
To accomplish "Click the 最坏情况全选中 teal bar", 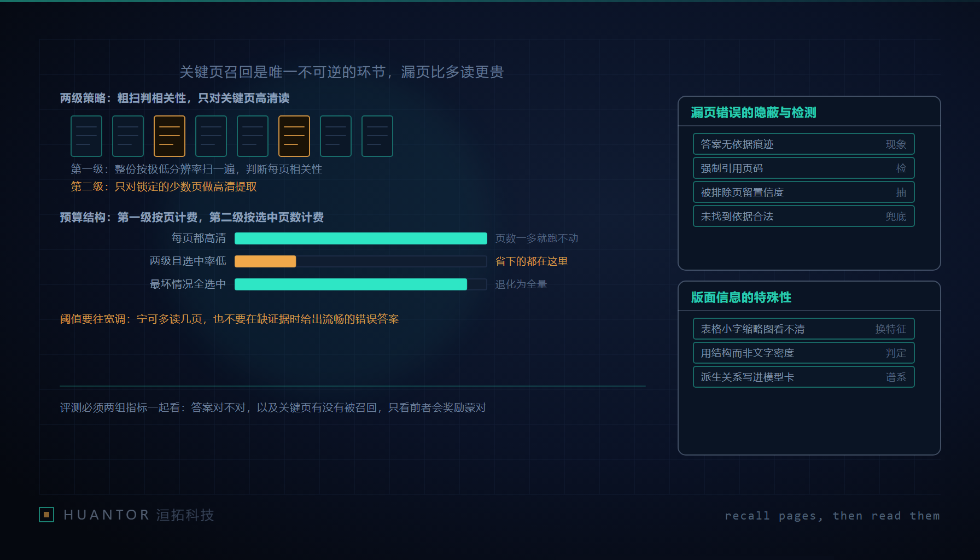I will [351, 284].
